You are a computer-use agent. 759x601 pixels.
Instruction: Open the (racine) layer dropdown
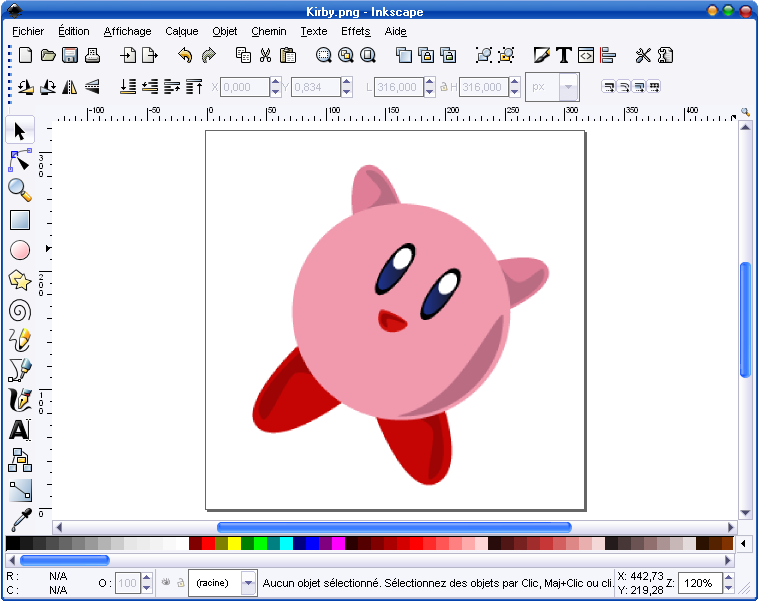click(x=248, y=583)
